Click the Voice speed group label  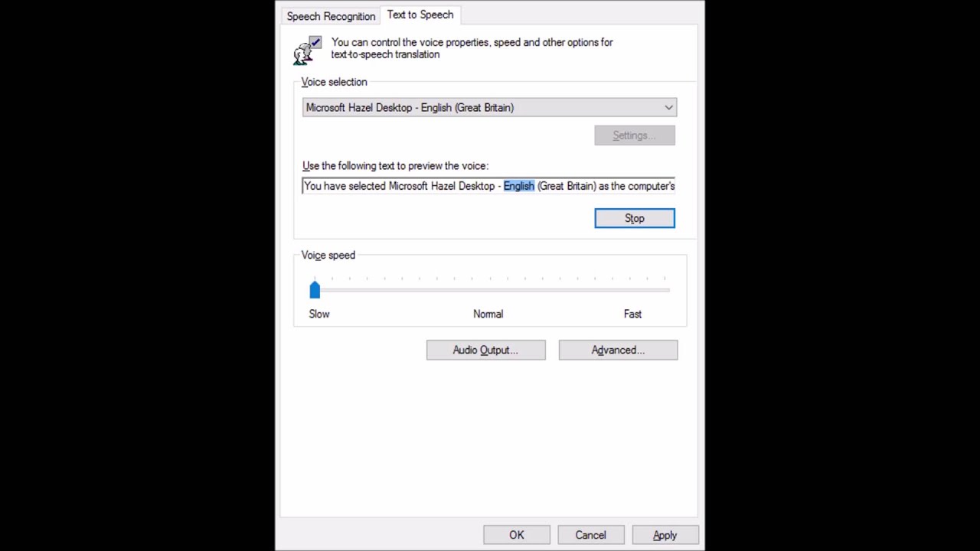pos(328,255)
